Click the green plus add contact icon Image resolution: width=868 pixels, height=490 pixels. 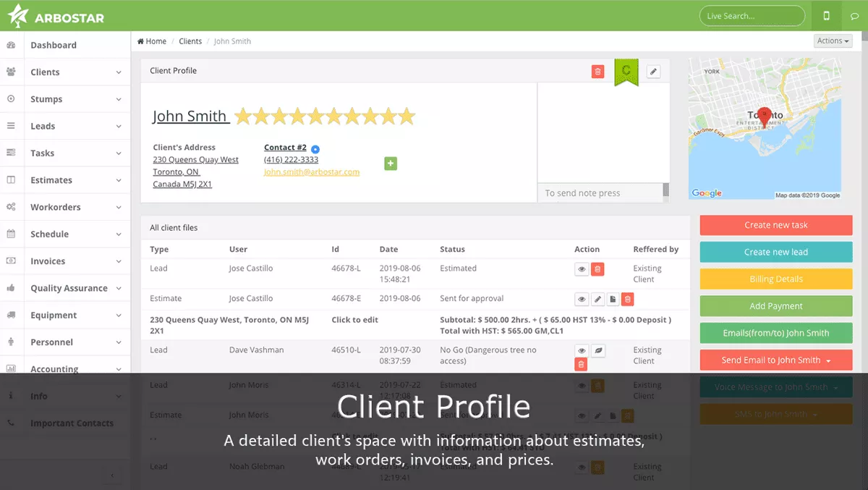391,164
